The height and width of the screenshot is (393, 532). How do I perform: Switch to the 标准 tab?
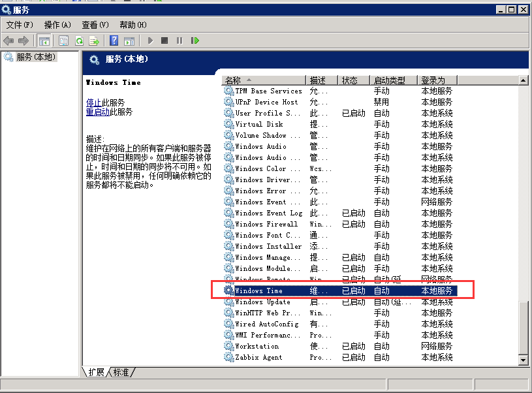[121, 372]
